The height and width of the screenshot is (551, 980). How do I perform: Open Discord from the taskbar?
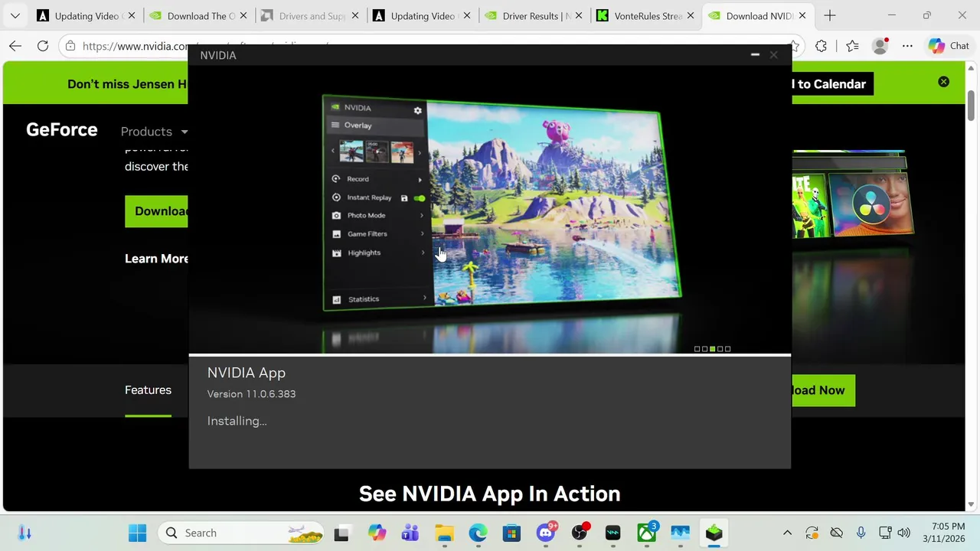546,533
